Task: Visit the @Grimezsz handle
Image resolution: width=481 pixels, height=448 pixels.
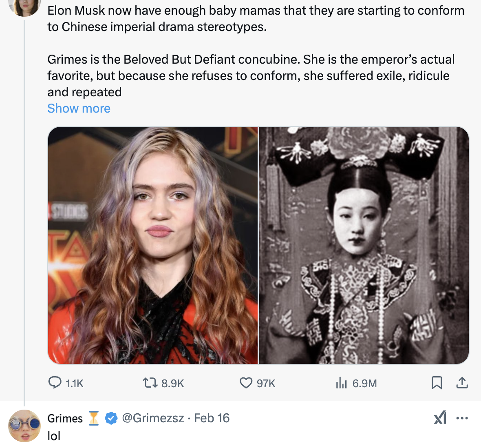Action: pos(153,418)
